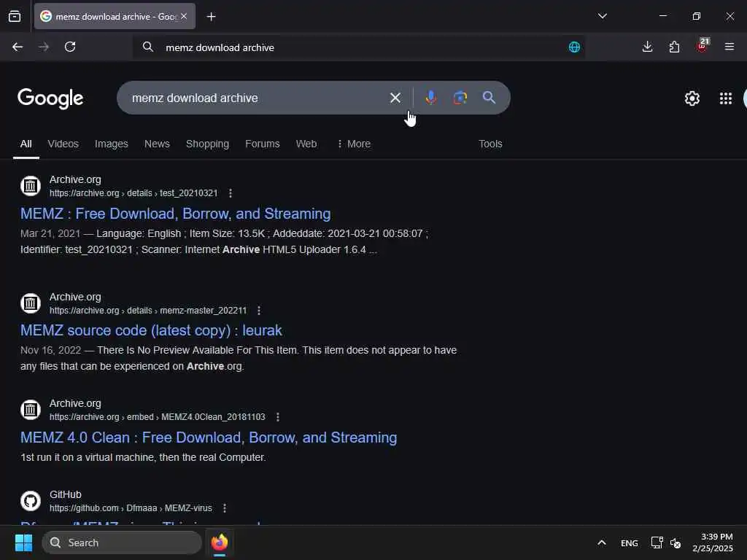747x560 pixels.
Task: Select the All results tab
Action: pos(26,144)
